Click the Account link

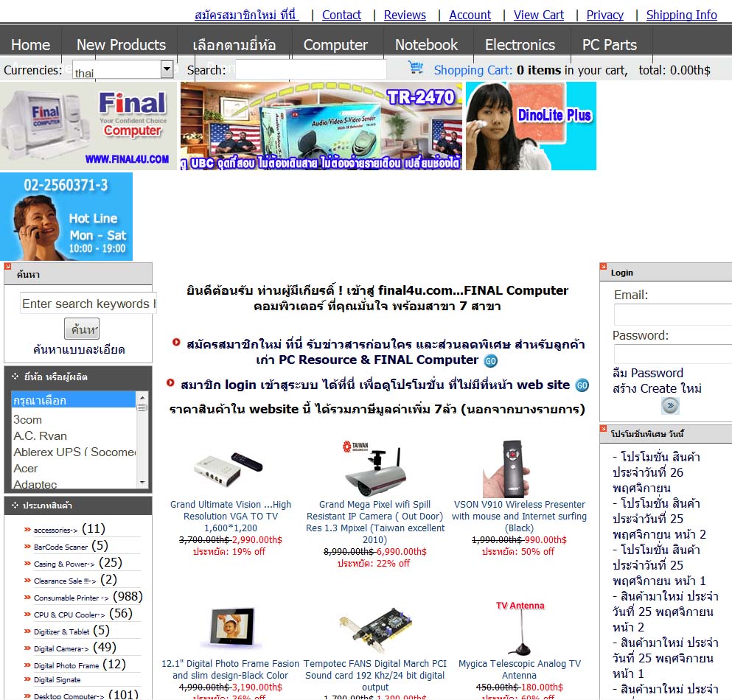click(470, 15)
